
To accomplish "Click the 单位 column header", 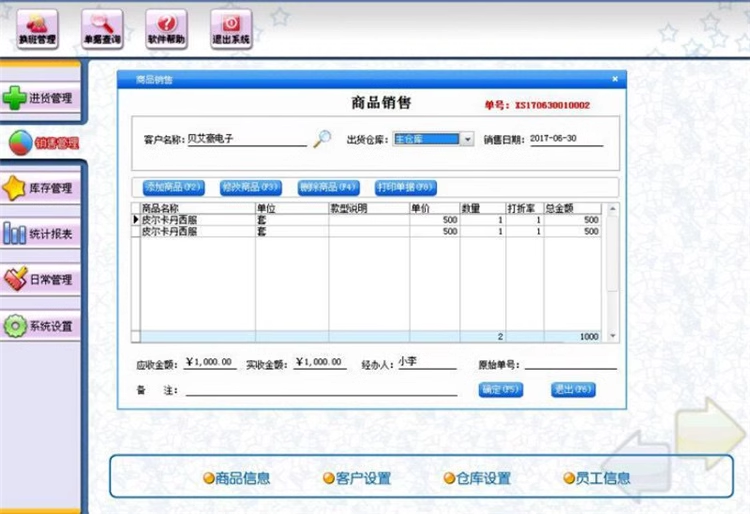I will click(292, 208).
